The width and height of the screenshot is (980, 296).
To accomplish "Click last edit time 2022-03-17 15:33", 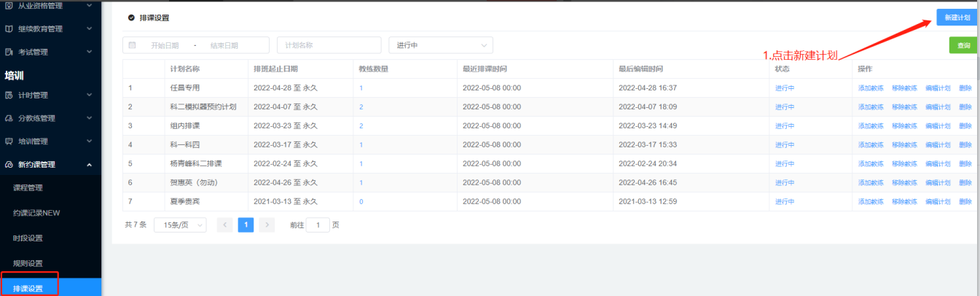I will (648, 145).
